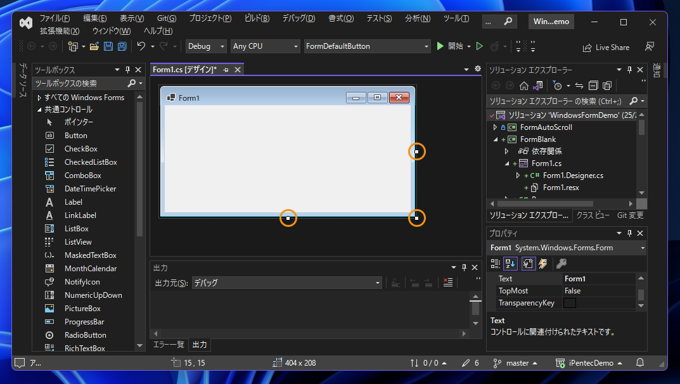Click the 0 / 0 push/pull indicator

point(428,363)
